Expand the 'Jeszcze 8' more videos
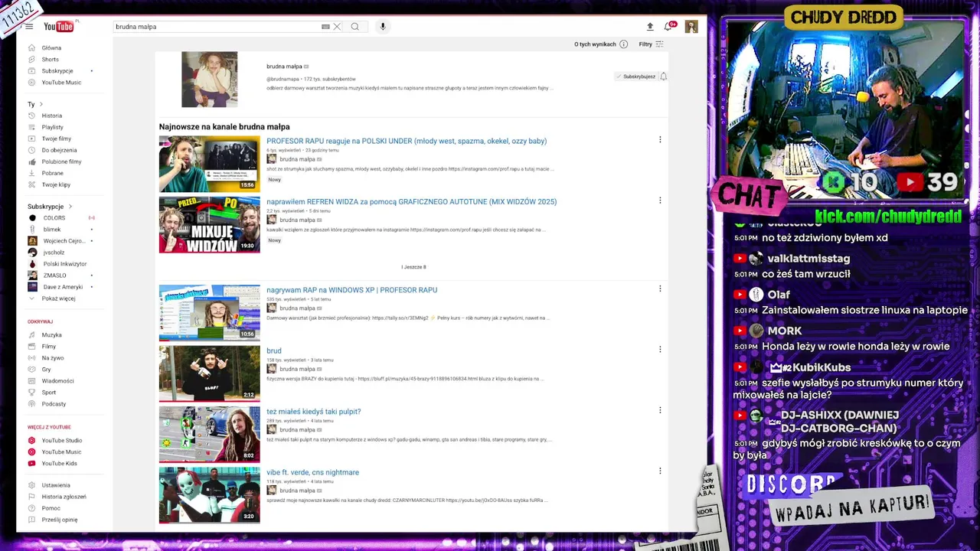980x551 pixels. 413,267
